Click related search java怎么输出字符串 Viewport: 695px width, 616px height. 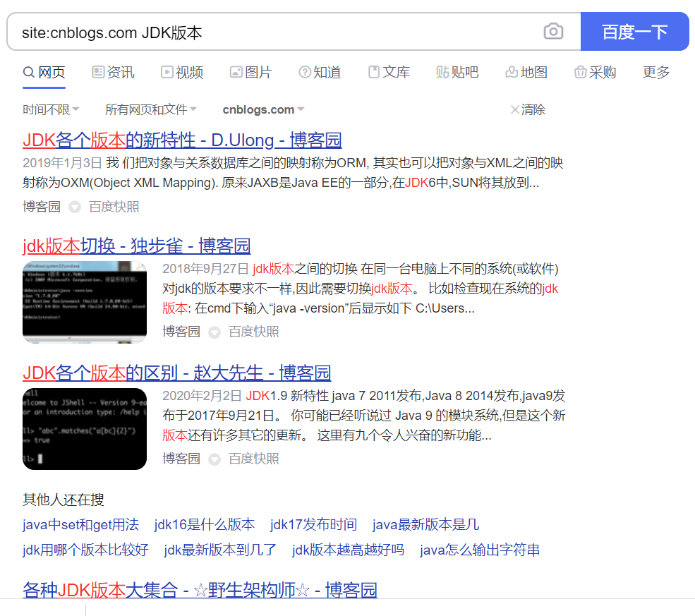coord(480,550)
